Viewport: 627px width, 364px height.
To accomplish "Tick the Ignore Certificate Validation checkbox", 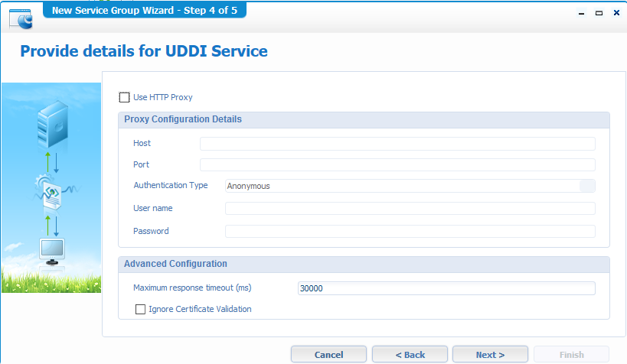I will coord(140,310).
